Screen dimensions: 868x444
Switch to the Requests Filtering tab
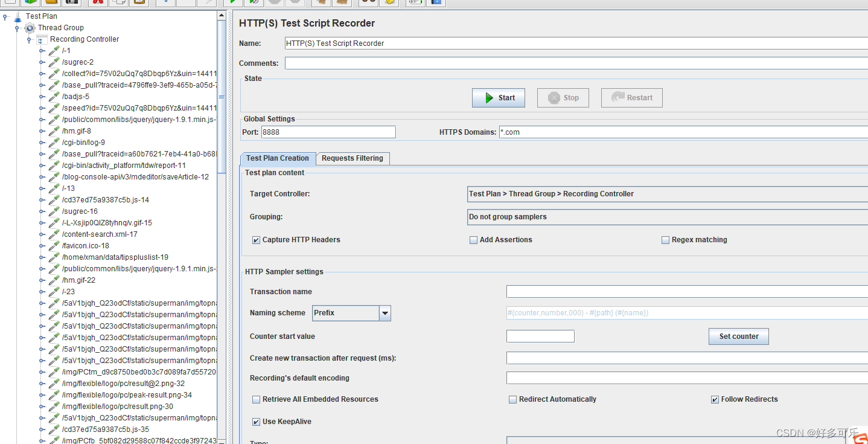353,158
